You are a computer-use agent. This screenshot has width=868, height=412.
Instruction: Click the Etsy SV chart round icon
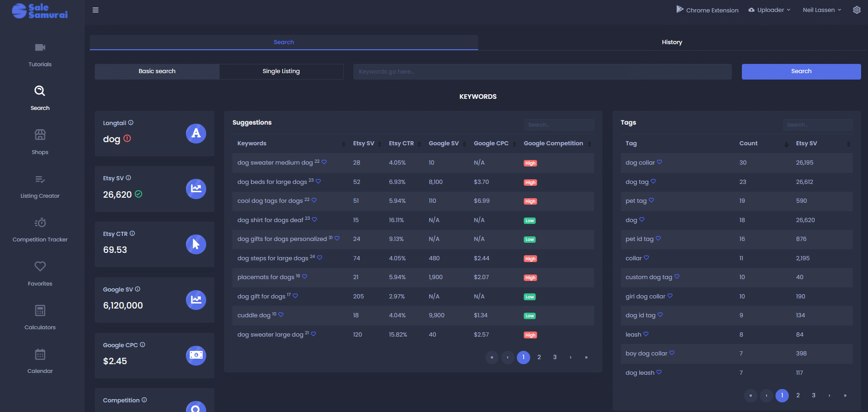[x=196, y=189]
